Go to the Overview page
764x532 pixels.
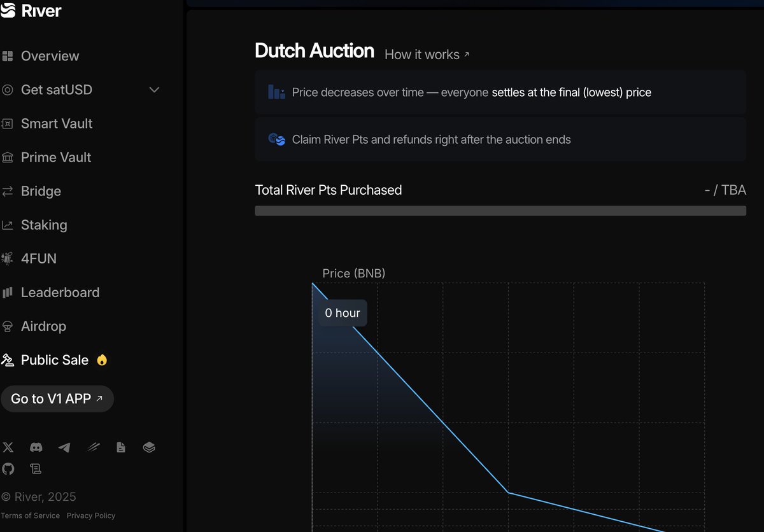[50, 56]
